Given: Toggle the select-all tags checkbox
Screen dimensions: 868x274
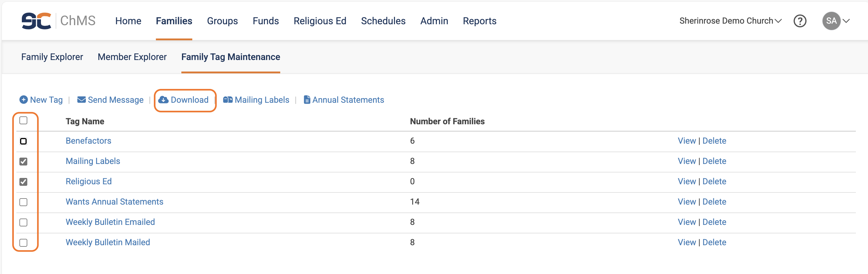Looking at the screenshot, I should (23, 121).
